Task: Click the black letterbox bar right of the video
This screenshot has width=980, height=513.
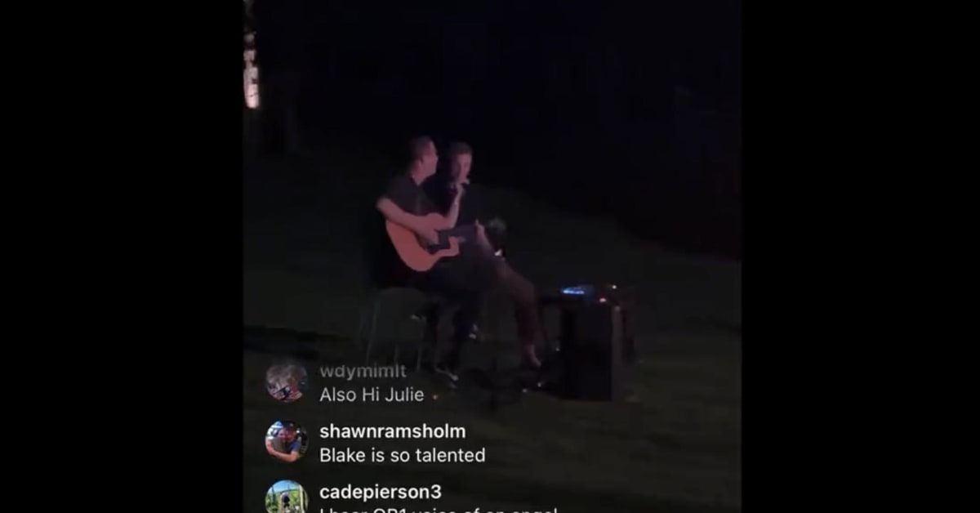Action: pyautogui.click(x=860, y=256)
